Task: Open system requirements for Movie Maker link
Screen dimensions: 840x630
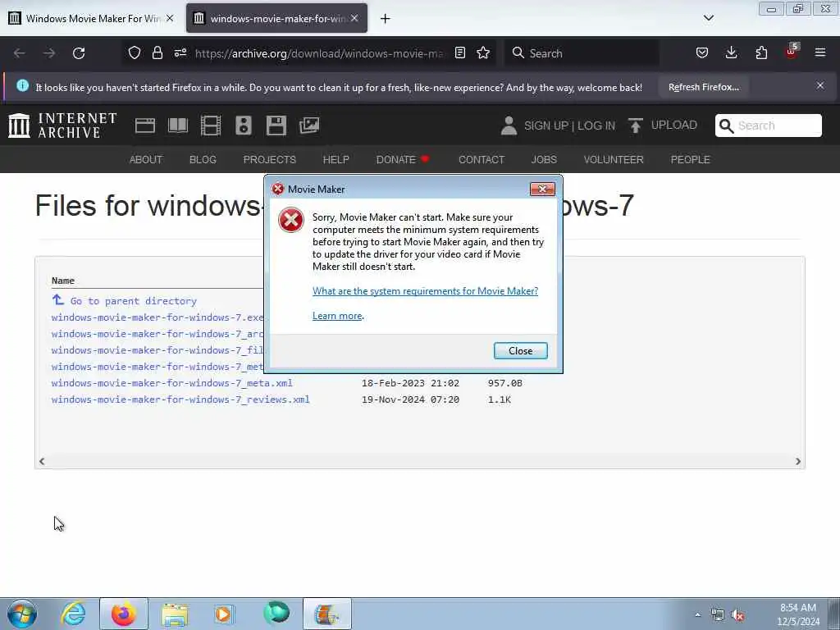Action: pos(425,291)
